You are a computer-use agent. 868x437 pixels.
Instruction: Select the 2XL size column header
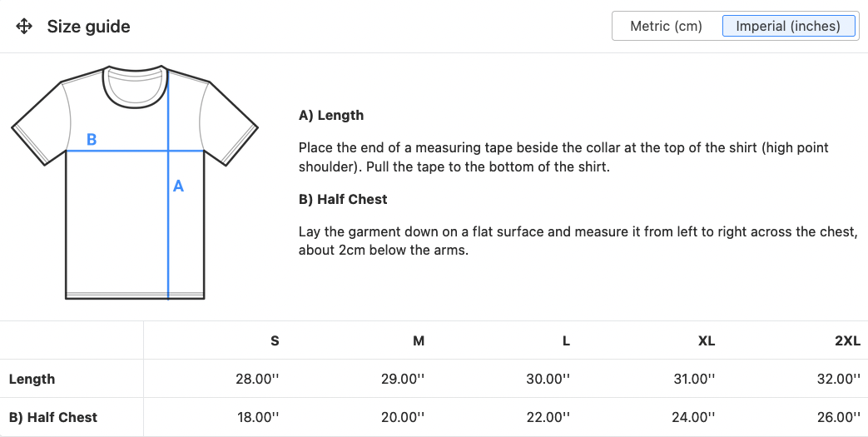[847, 340]
